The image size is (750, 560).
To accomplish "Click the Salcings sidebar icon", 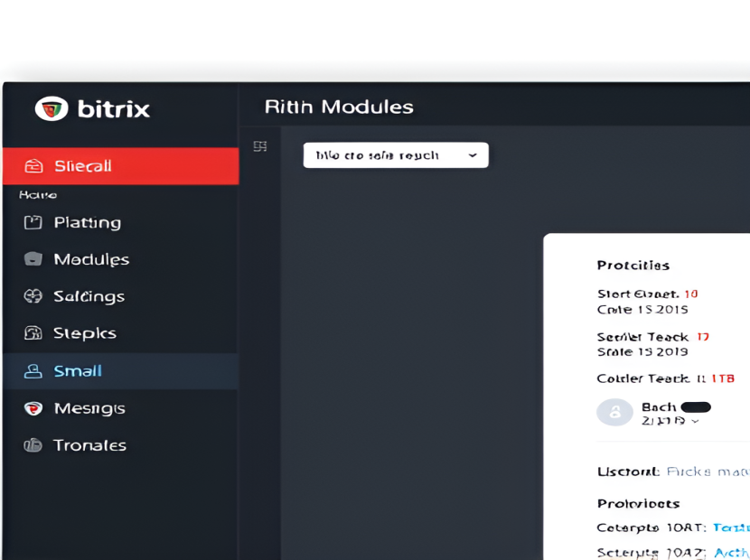I will point(33,296).
